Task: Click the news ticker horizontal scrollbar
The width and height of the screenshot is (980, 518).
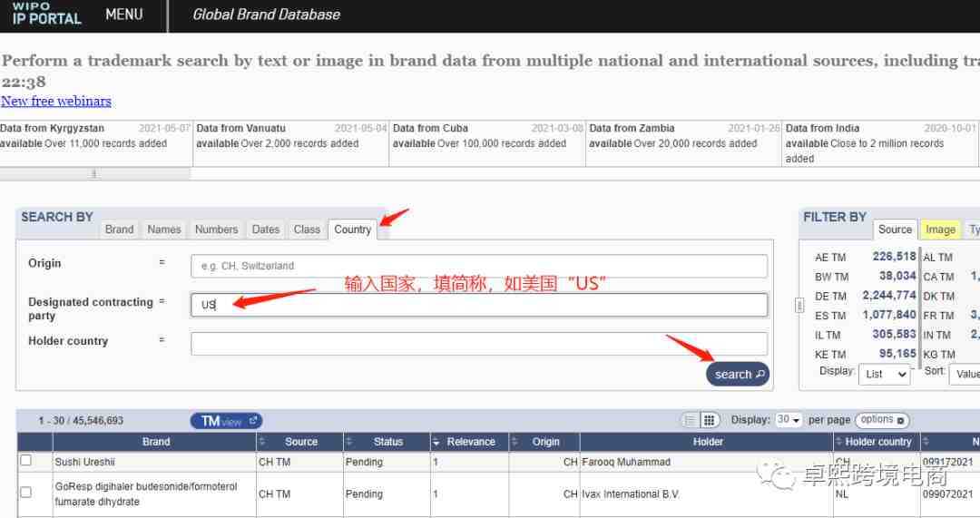Action: 94,173
